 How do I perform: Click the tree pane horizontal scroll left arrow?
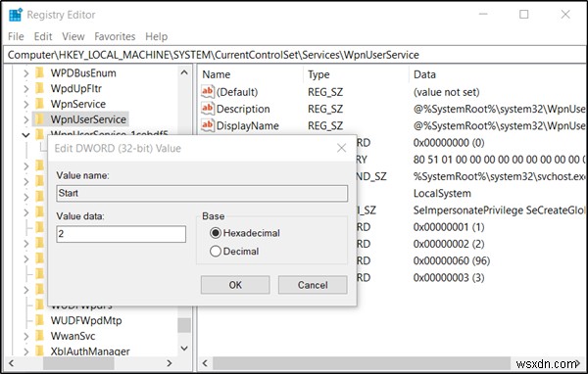click(11, 363)
